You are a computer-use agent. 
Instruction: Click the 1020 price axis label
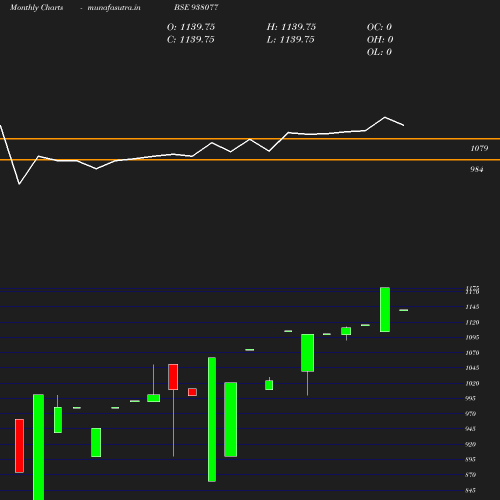pos(472,383)
